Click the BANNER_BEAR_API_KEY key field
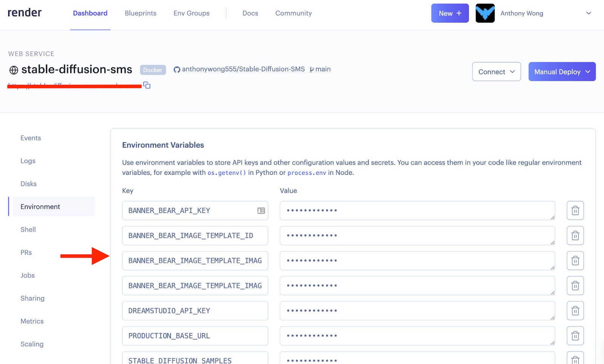 pos(195,211)
